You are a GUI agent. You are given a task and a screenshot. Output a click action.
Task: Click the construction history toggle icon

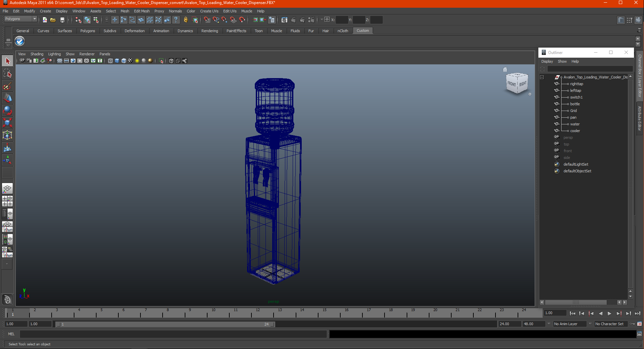click(272, 20)
